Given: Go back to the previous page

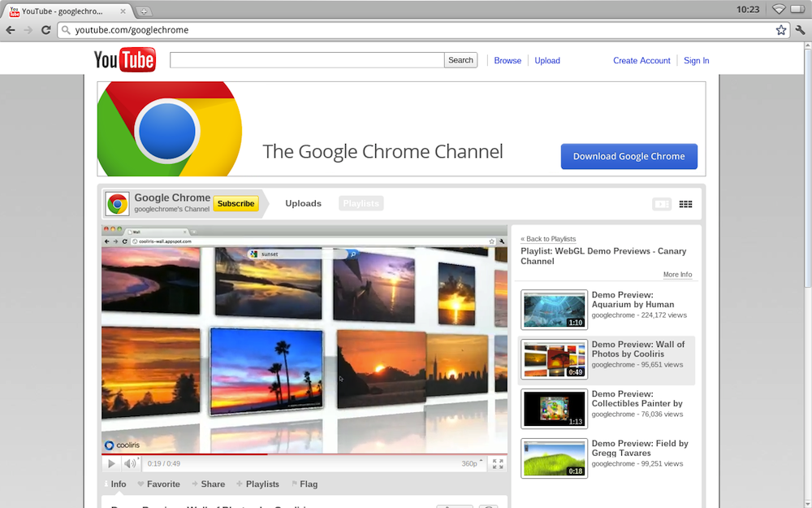Looking at the screenshot, I should point(11,30).
